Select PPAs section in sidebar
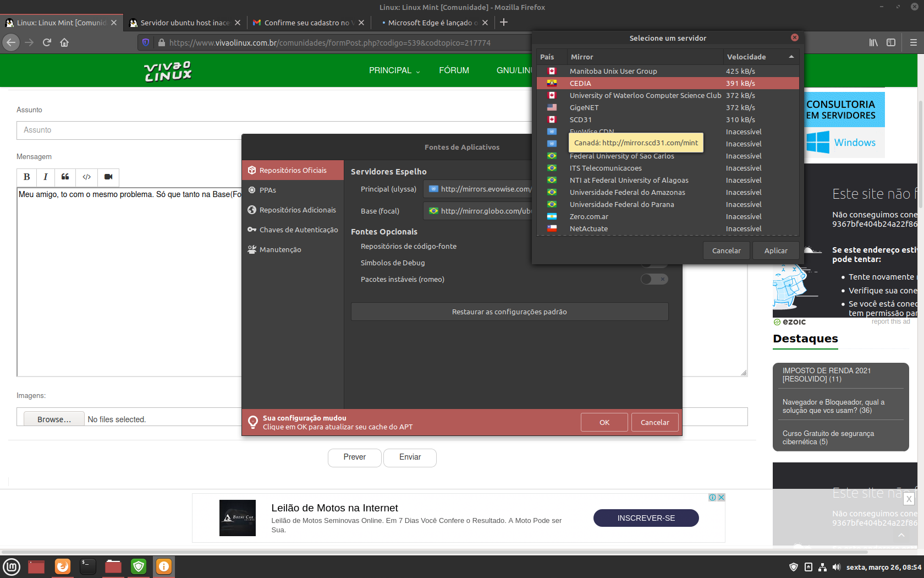The image size is (924, 578). pos(293,190)
